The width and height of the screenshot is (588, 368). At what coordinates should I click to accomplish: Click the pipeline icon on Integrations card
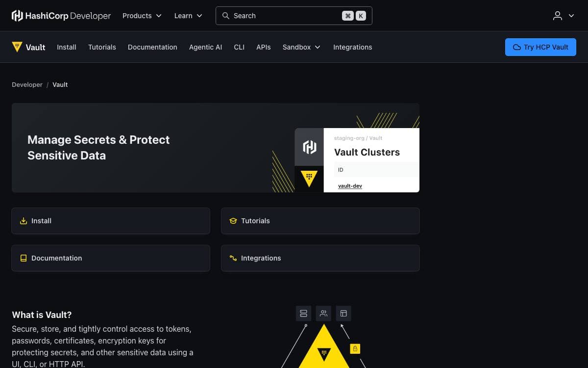point(233,258)
